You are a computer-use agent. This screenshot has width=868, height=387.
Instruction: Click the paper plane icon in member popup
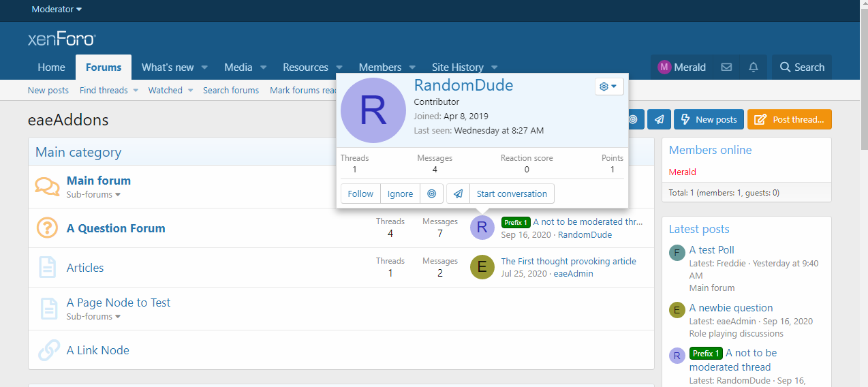tap(459, 193)
